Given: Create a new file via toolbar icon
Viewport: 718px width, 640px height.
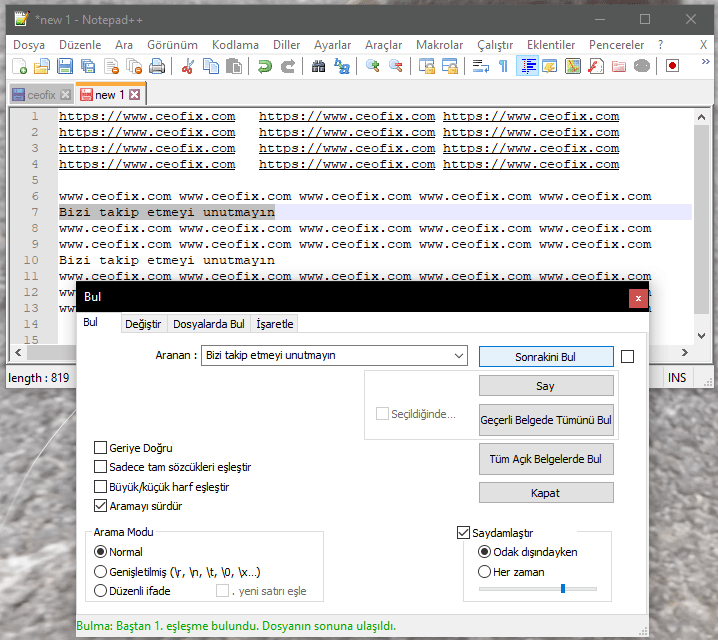Looking at the screenshot, I should click(x=19, y=66).
